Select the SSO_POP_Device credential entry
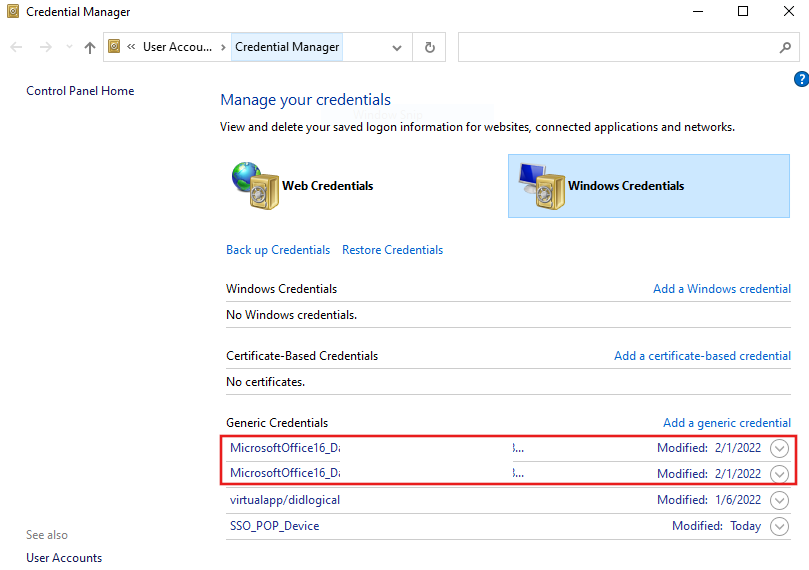This screenshot has height=570, width=809. pyautogui.click(x=274, y=526)
